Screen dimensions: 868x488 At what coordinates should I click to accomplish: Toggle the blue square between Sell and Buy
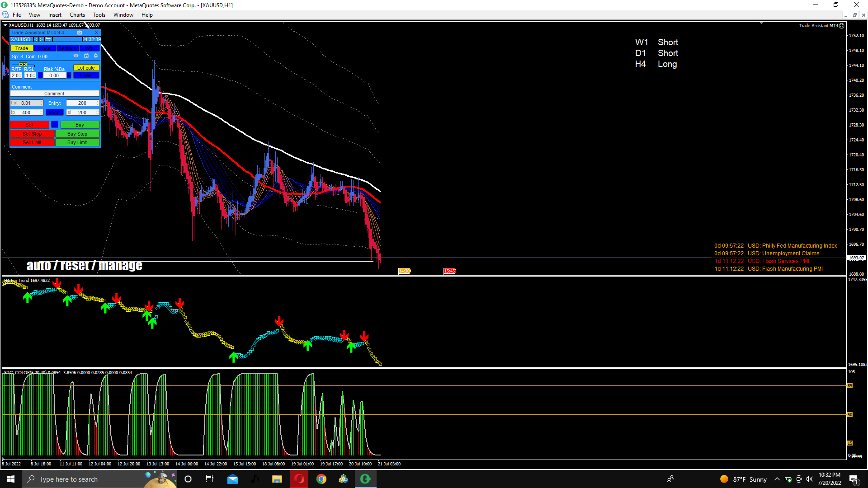(x=55, y=125)
